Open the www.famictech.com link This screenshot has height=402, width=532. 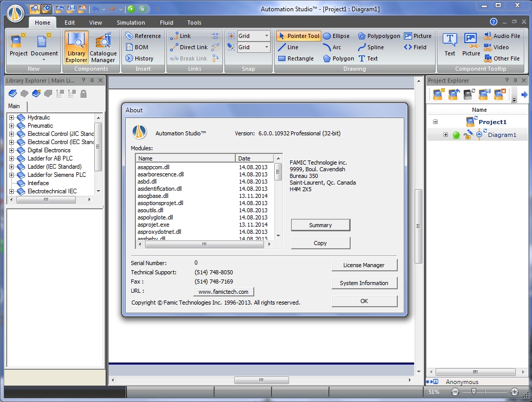pos(223,292)
